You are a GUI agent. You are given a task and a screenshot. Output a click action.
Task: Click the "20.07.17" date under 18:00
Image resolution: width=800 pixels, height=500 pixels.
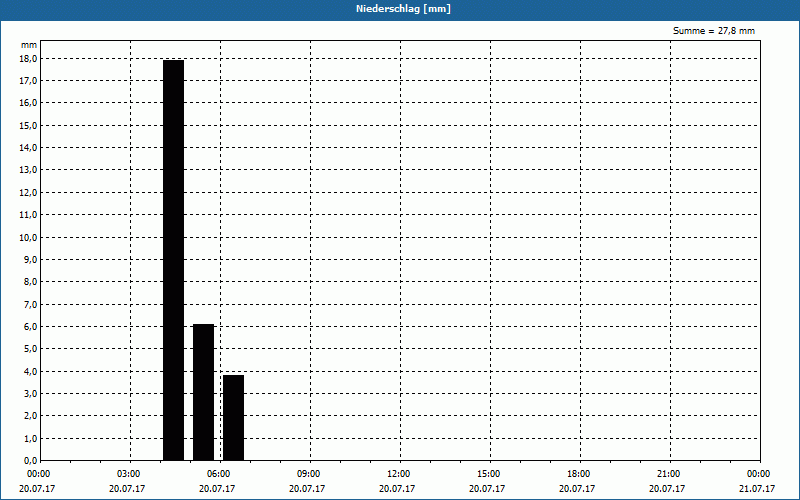click(577, 488)
